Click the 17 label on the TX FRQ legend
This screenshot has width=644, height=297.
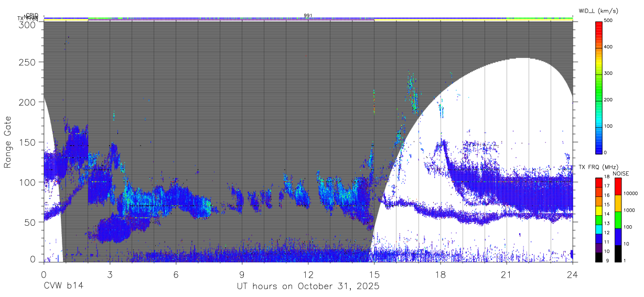607,186
